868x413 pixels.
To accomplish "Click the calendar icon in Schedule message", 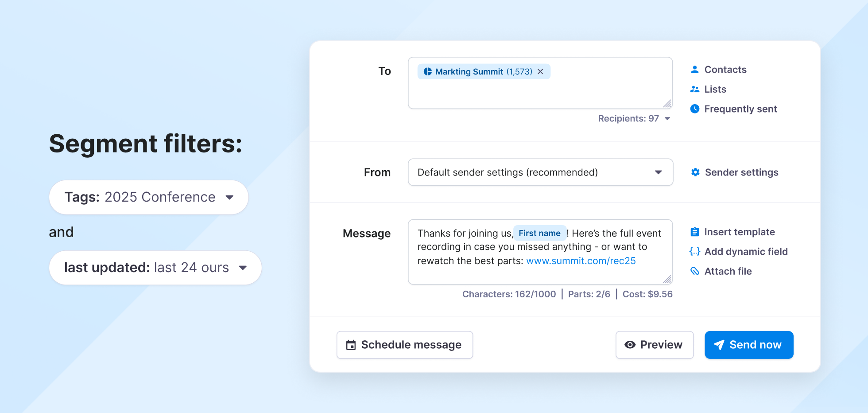I will [x=351, y=345].
